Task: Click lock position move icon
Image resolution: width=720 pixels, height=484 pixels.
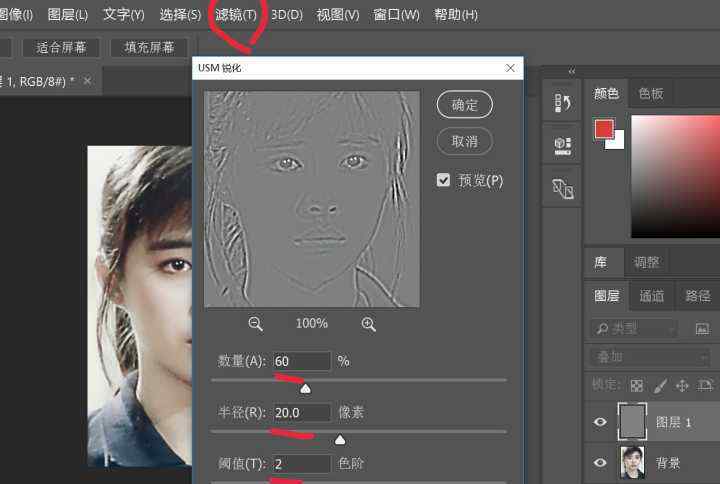Action: tap(683, 385)
